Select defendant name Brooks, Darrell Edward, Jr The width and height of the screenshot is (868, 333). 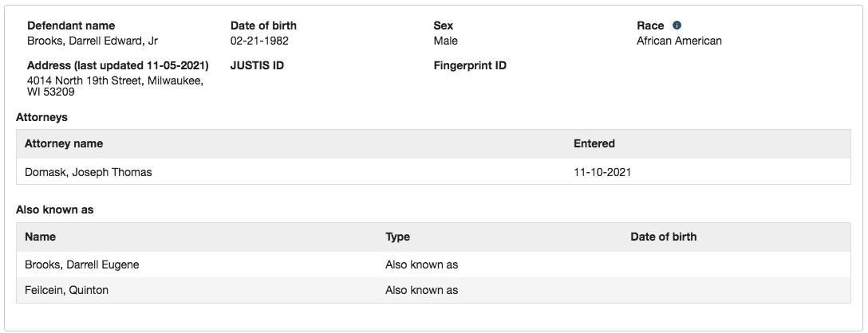(x=93, y=41)
